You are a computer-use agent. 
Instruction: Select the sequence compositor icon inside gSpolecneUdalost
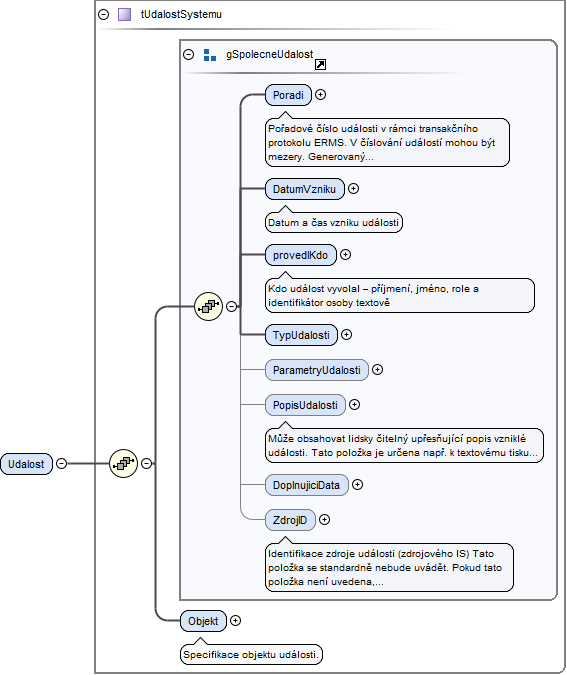[x=208, y=307]
